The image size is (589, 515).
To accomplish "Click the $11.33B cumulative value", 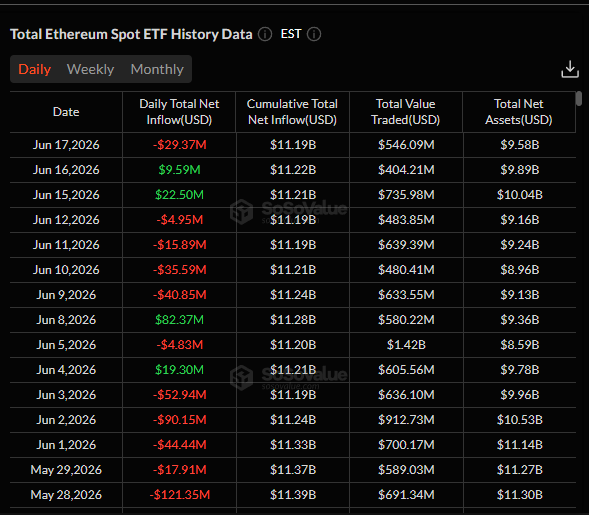I will click(x=293, y=445).
